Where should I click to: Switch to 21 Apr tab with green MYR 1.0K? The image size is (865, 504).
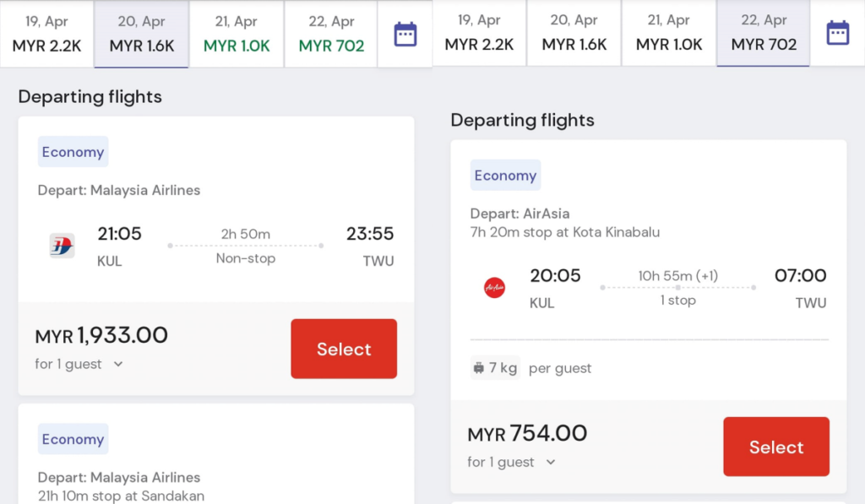point(237,34)
